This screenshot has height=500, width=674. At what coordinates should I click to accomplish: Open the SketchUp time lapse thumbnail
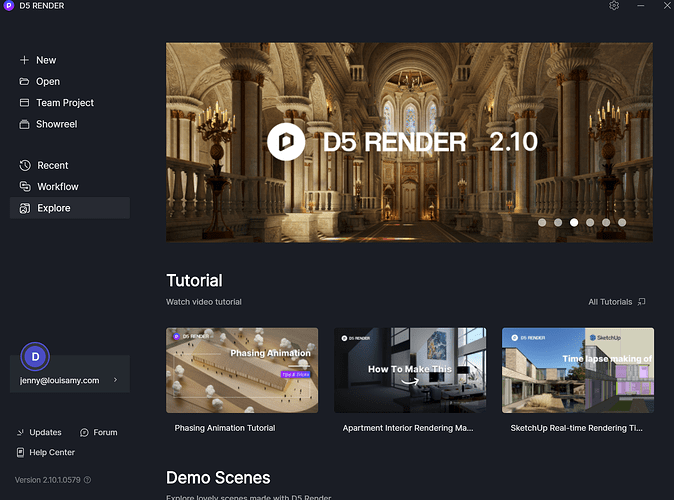tap(578, 370)
